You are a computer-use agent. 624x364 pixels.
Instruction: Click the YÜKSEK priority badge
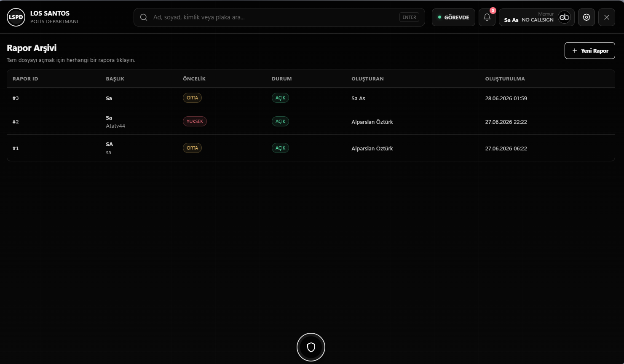195,121
